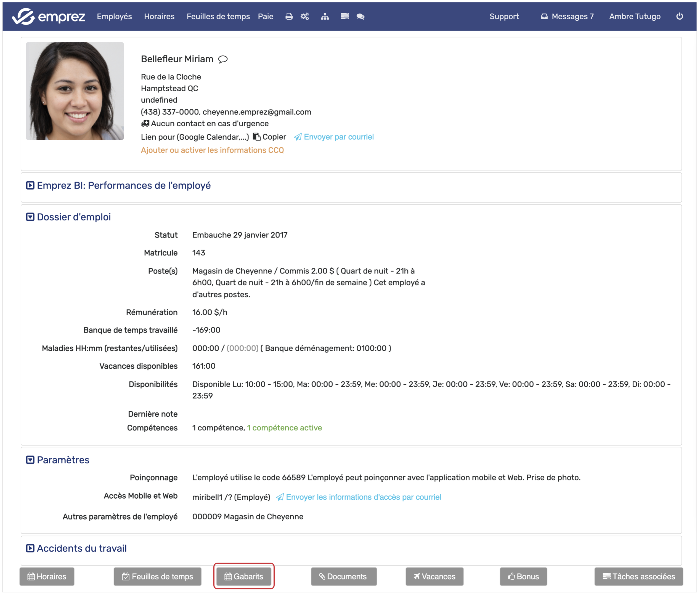The height and width of the screenshot is (596, 700).
Task: Click speech bubble next to Bellefleur Miriam
Action: [223, 59]
